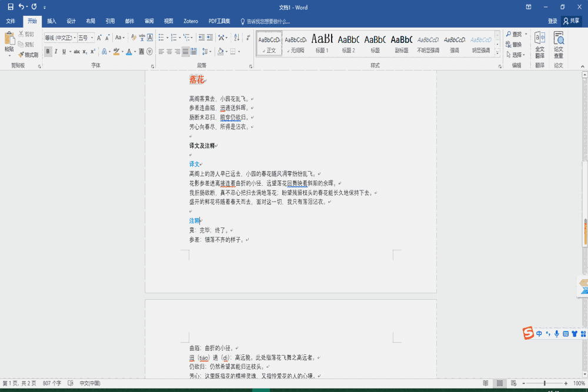
Task: Expand the font color dropdown arrow
Action: pyautogui.click(x=135, y=52)
